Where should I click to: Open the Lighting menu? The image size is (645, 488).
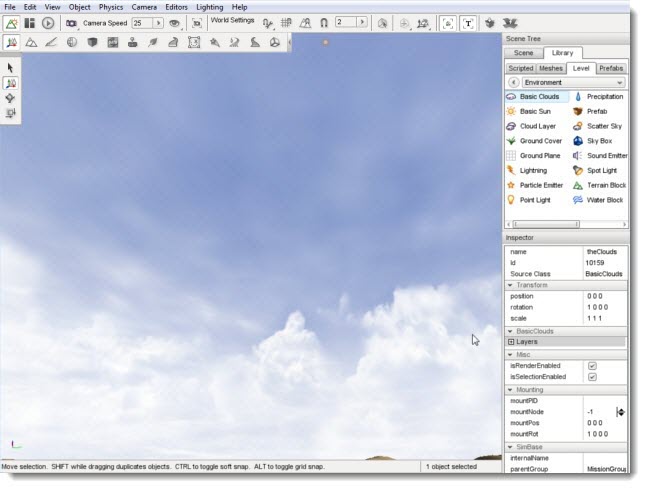(x=210, y=7)
